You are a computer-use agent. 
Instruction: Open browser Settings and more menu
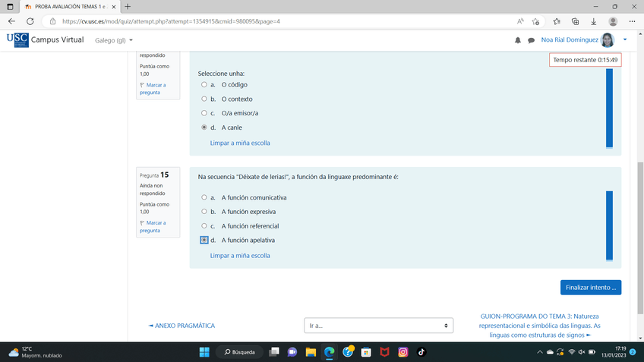point(632,21)
